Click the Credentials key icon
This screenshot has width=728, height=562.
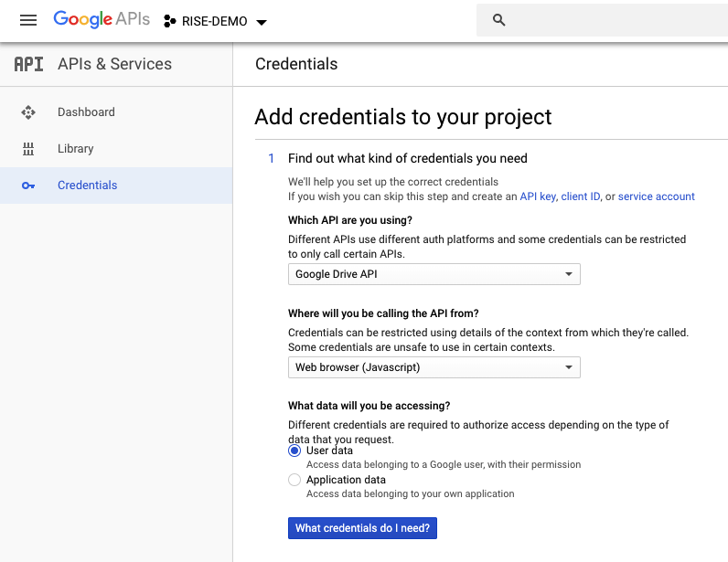[28, 186]
